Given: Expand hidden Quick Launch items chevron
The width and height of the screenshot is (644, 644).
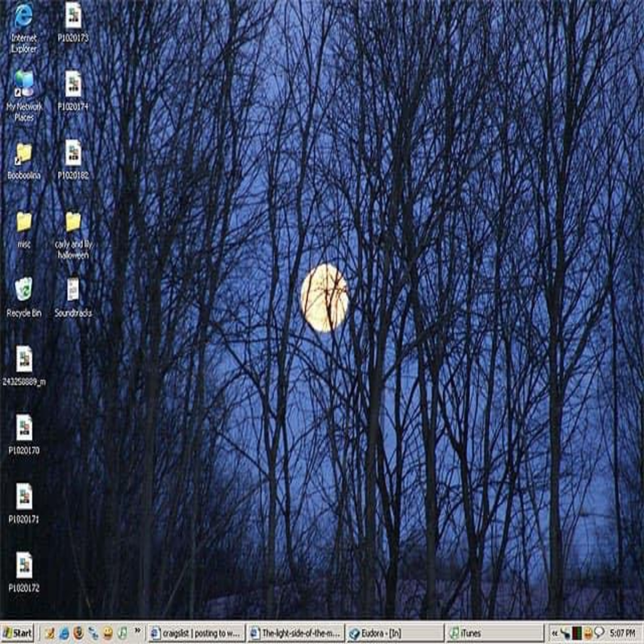Looking at the screenshot, I should coord(138,631).
